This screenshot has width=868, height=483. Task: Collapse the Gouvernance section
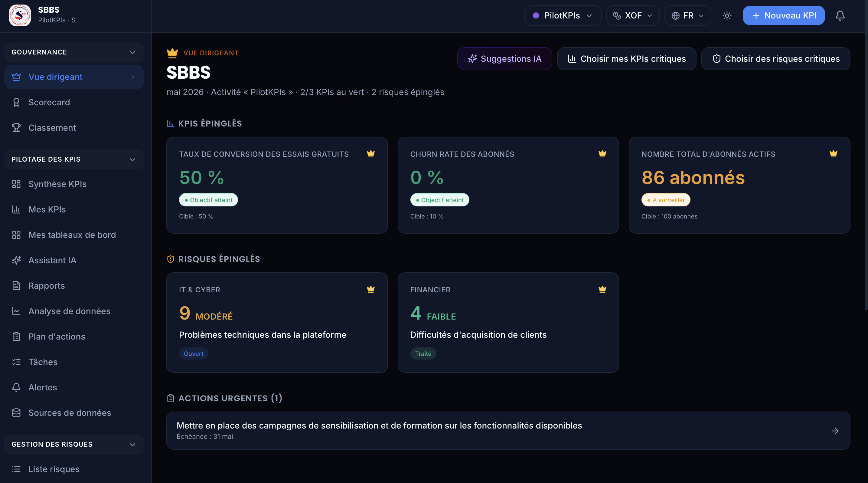[74, 52]
